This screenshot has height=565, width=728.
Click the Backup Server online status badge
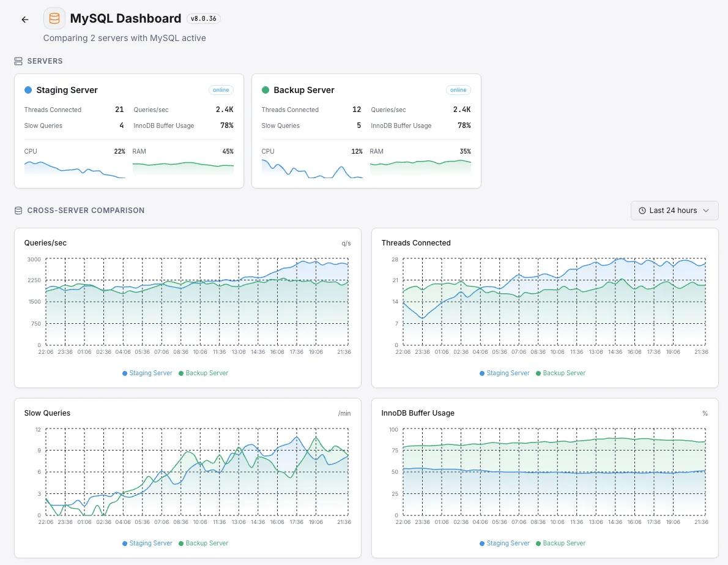point(458,90)
